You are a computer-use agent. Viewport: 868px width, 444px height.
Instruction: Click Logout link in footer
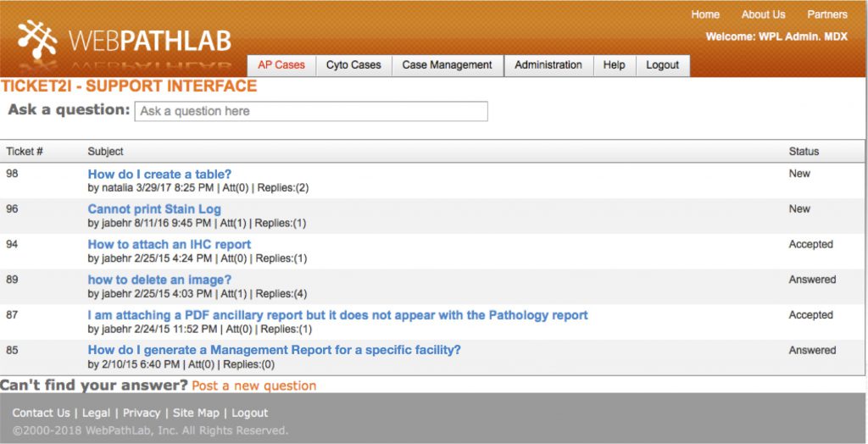click(x=250, y=413)
